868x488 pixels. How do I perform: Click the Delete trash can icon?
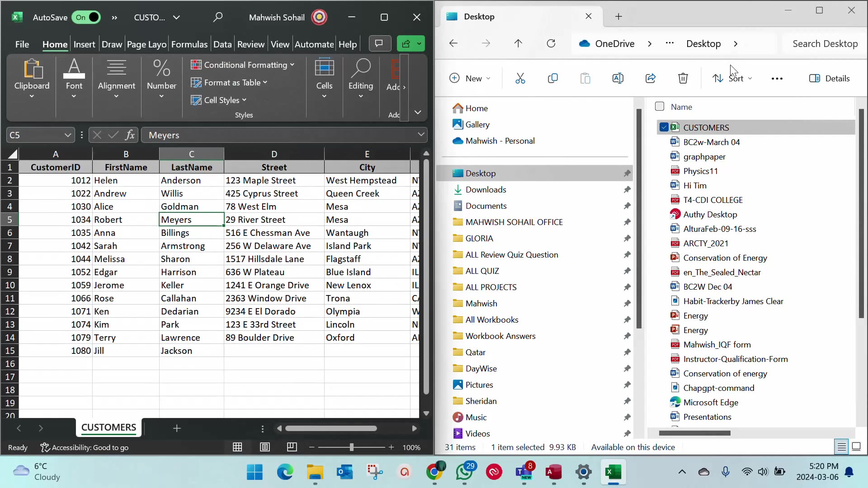[x=683, y=79]
